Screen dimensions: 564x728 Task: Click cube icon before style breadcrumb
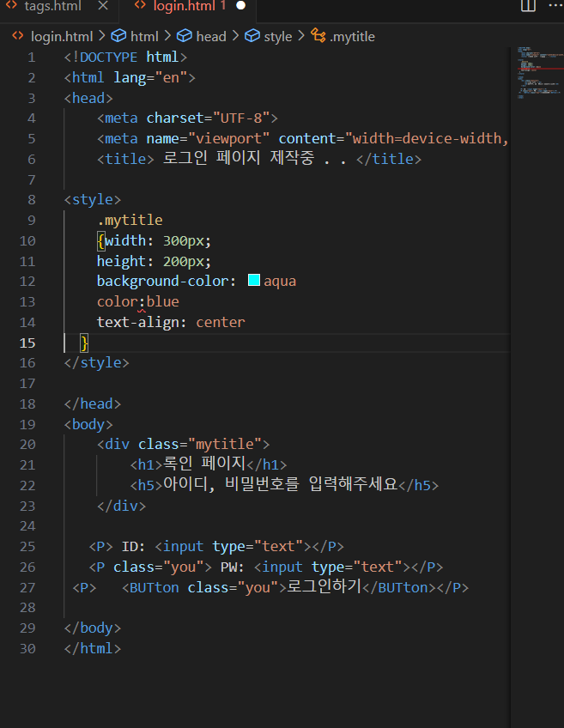click(x=252, y=36)
